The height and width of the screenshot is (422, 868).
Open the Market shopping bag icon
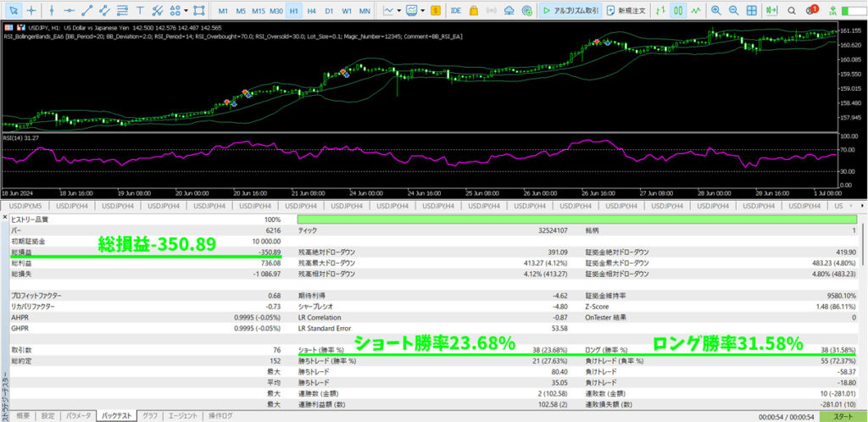tap(474, 10)
